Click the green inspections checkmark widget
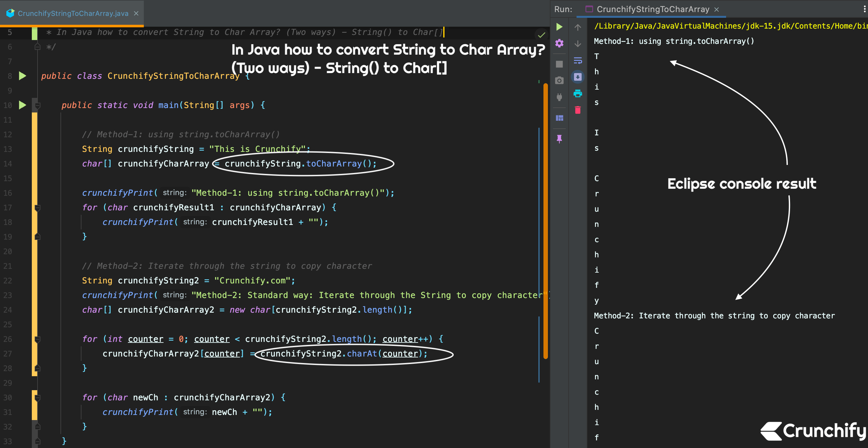Viewport: 868px width, 448px height. tap(541, 35)
